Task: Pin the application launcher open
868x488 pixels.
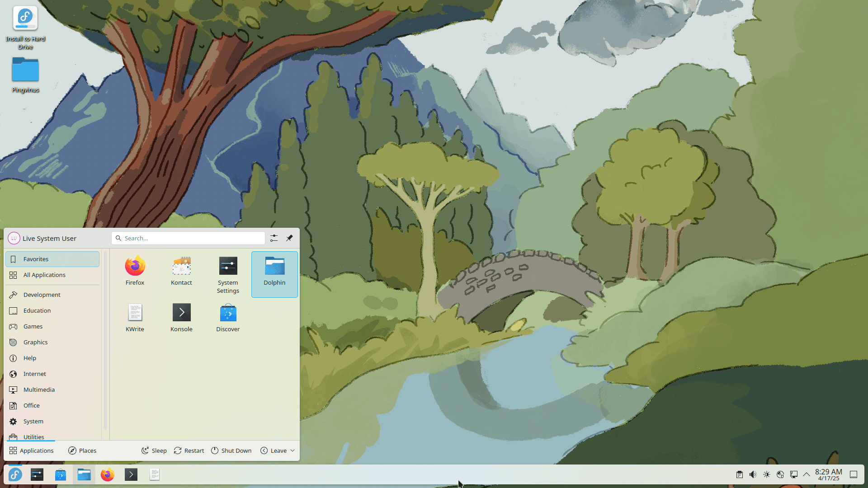Action: (289, 238)
